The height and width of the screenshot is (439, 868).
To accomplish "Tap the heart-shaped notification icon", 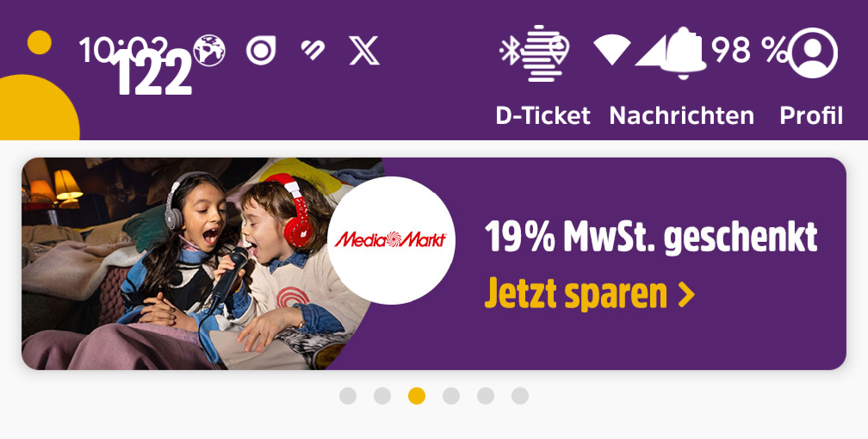I will tap(313, 51).
